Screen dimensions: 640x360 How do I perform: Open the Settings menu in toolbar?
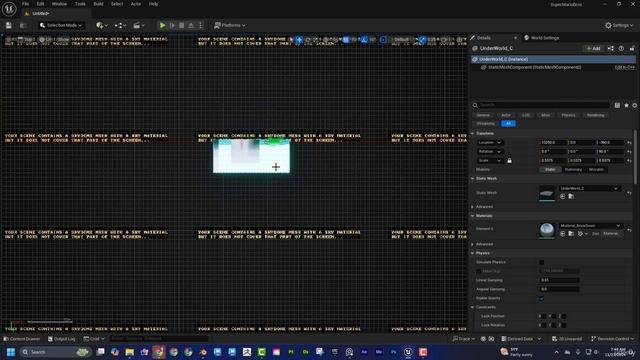click(x=619, y=25)
